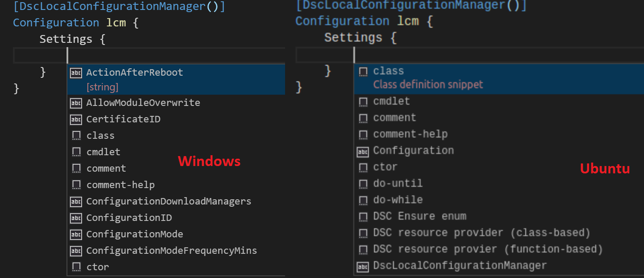Select ConfigurationMode in the Windows list

tap(134, 234)
